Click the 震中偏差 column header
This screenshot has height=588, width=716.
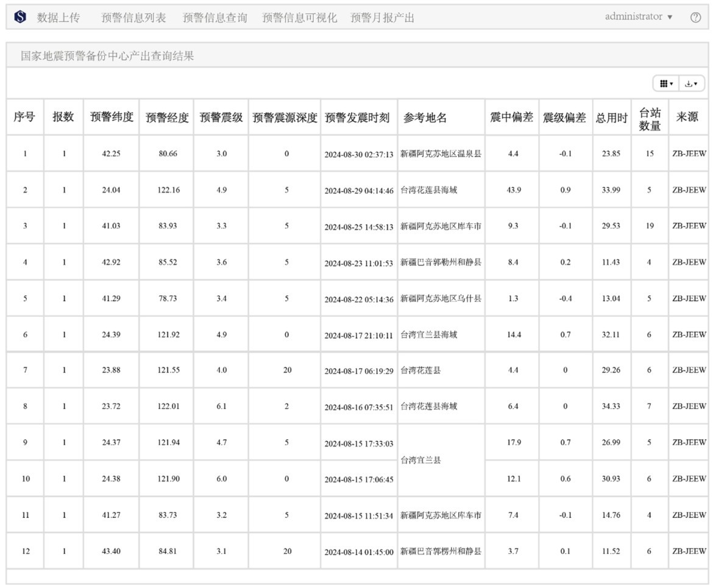pyautogui.click(x=511, y=118)
